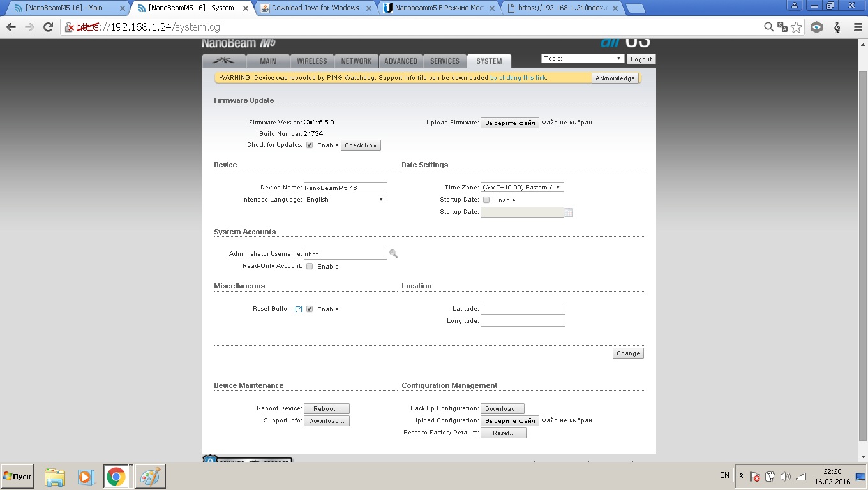
Task: Open the https://192.168.1.24/index browser tab
Action: (x=563, y=8)
